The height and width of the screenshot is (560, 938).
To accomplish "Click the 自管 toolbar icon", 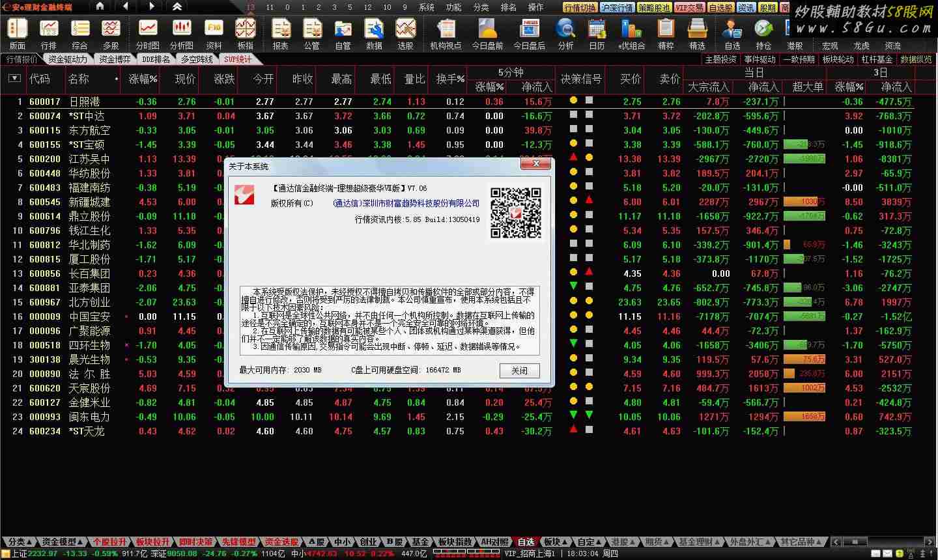I will (343, 34).
